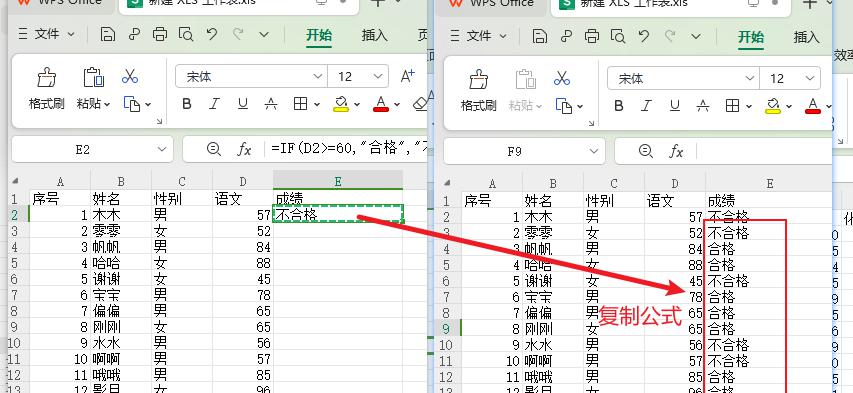Select 开始 tab in left window
Viewport: 853px width, 393px height.
pos(319,35)
